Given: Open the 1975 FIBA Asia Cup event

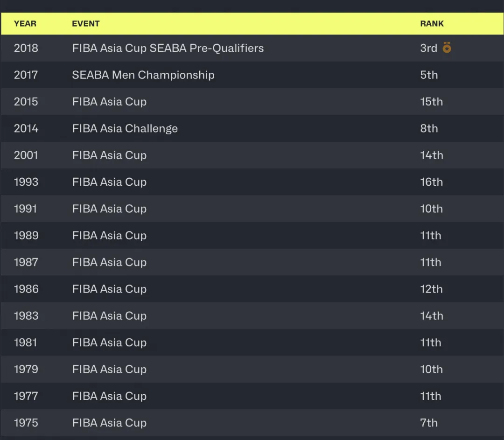Looking at the screenshot, I should 109,423.
